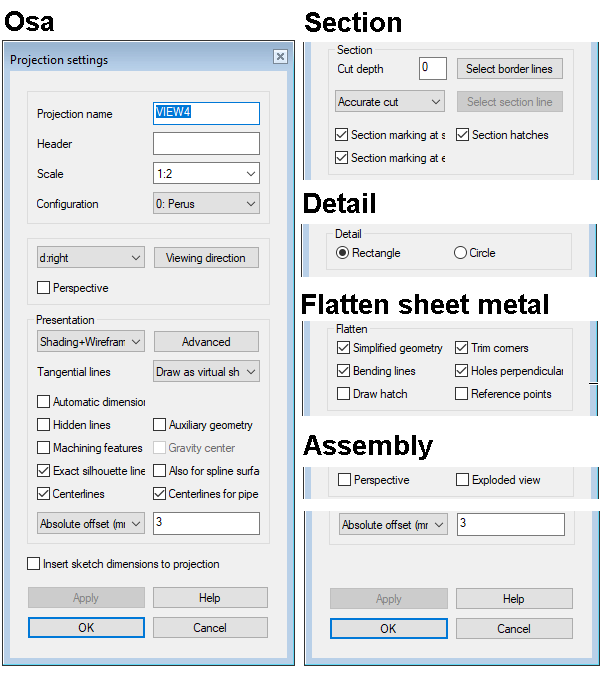The width and height of the screenshot is (600, 700).
Task: Expand the Tangential lines dropdown
Action: click(206, 372)
